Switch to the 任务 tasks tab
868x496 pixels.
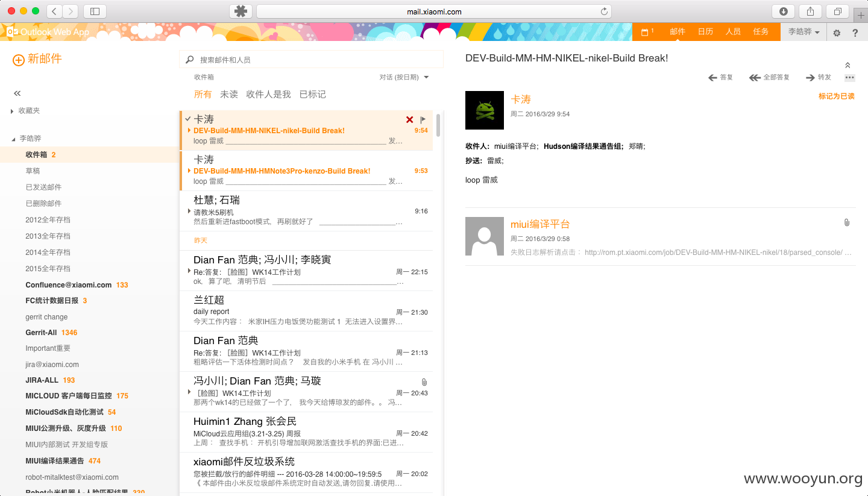click(761, 32)
